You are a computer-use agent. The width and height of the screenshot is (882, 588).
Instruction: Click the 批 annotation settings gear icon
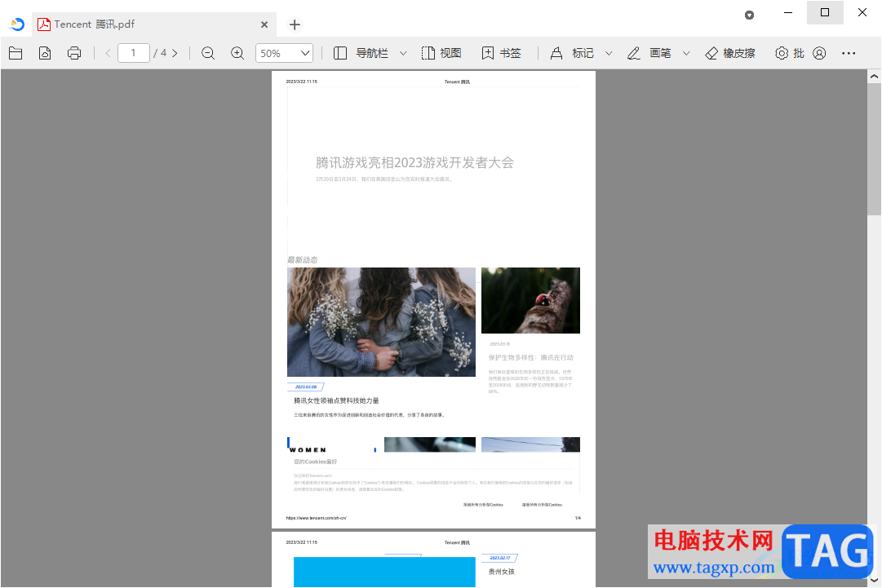[x=782, y=53]
